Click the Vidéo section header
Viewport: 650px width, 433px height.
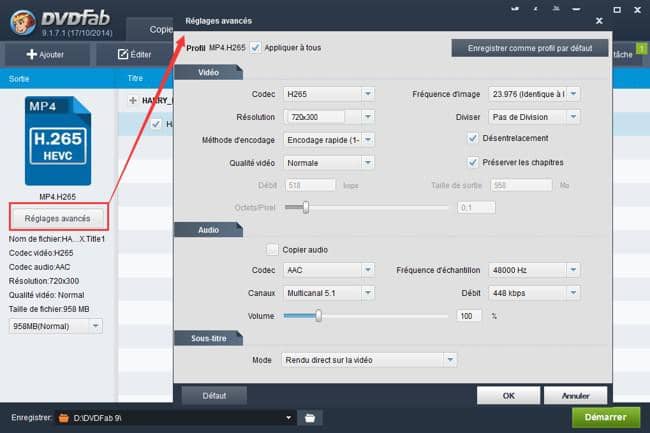209,72
